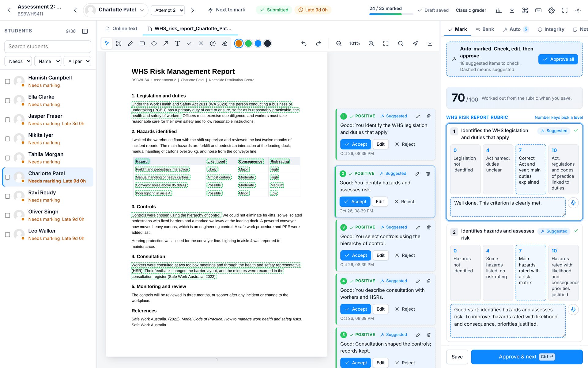Use the tick stamp tool
Viewport: 588px width, 368px height.
189,44
